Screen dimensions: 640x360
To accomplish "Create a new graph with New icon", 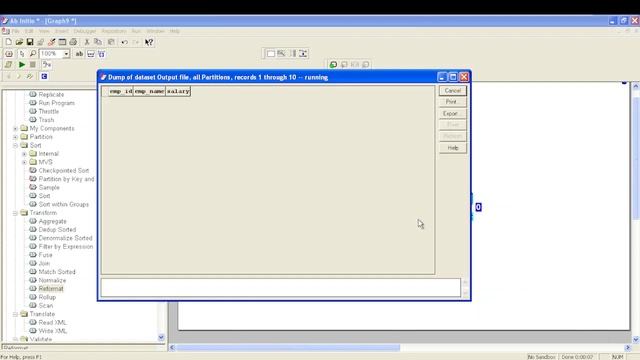I will point(9,42).
